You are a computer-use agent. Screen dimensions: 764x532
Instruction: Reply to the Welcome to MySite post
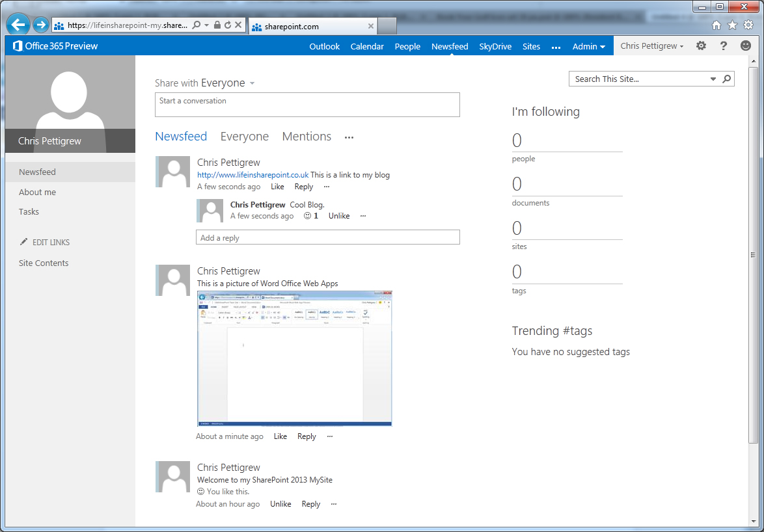[311, 504]
